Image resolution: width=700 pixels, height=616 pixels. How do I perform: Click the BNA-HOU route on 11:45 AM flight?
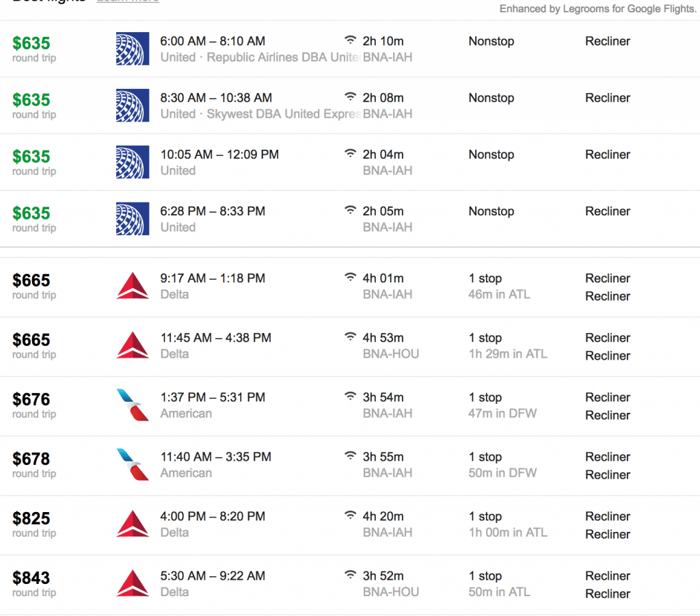coord(390,354)
